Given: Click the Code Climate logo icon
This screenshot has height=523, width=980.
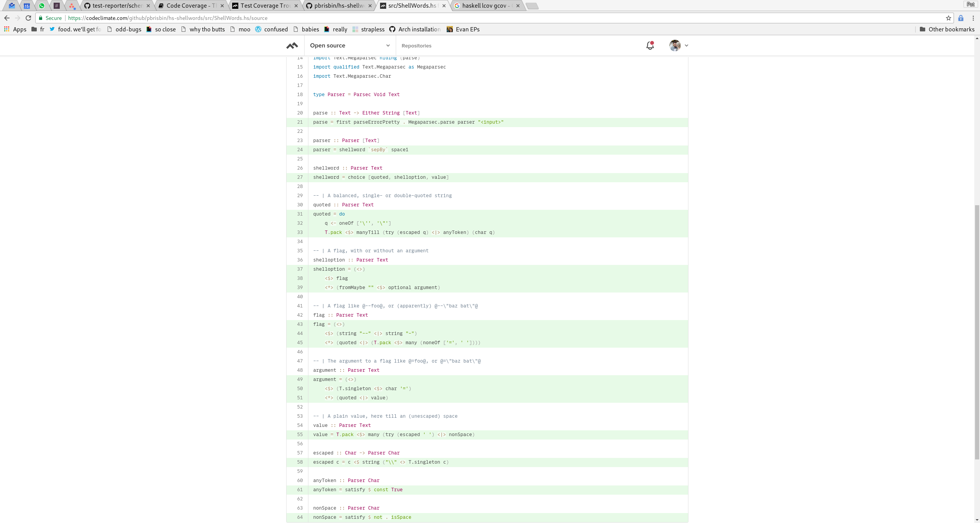Looking at the screenshot, I should click(292, 46).
